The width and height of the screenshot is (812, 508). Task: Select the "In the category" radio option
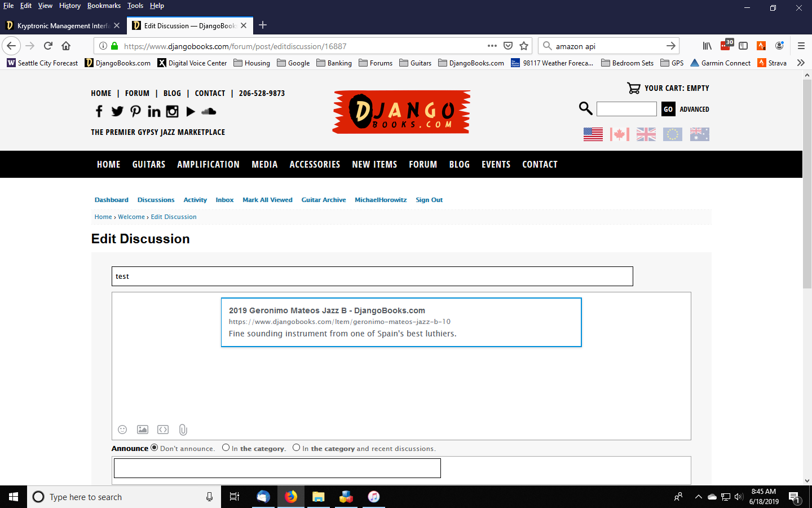(226, 448)
